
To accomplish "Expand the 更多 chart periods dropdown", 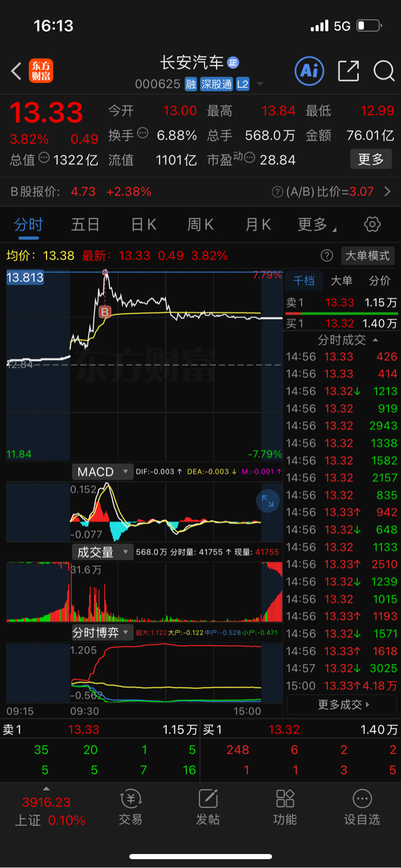I will 317,225.
